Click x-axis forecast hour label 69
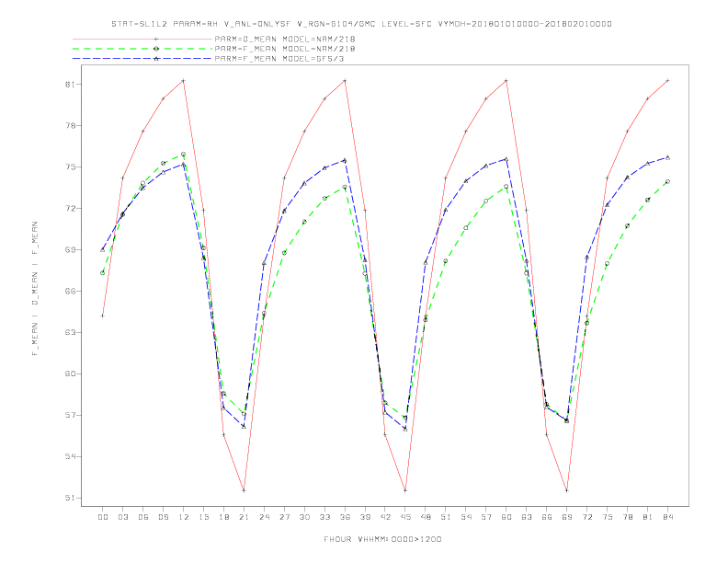 pyautogui.click(x=567, y=517)
